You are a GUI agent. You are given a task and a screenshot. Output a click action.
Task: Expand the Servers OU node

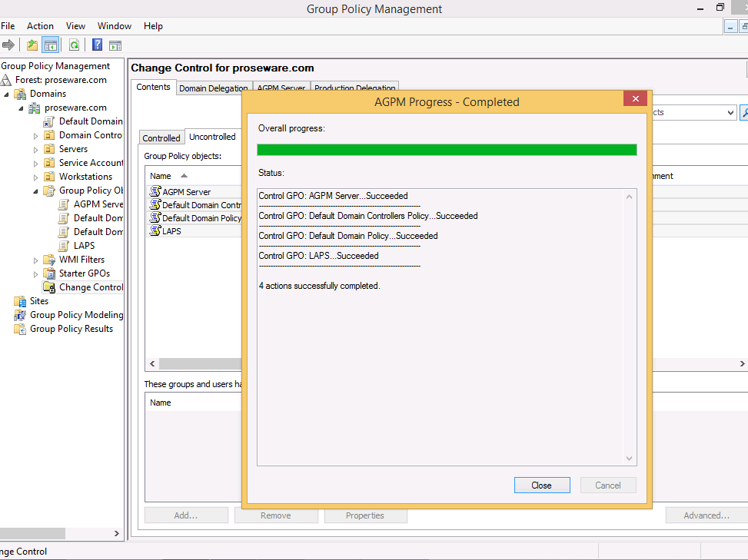(36, 149)
